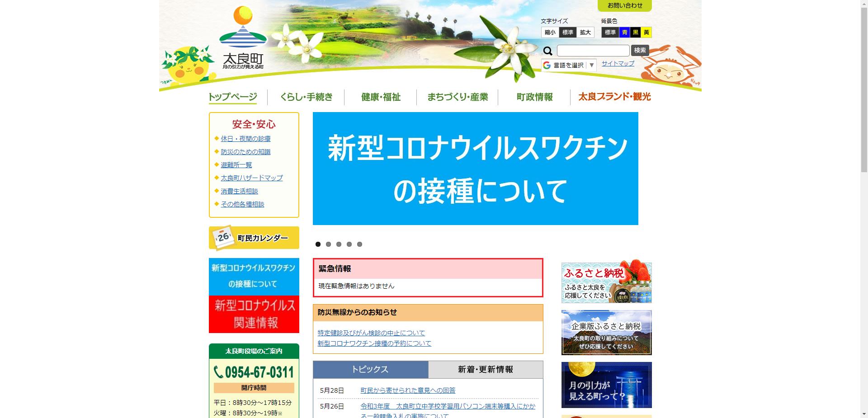Open the 健康・福祉 menu

380,97
